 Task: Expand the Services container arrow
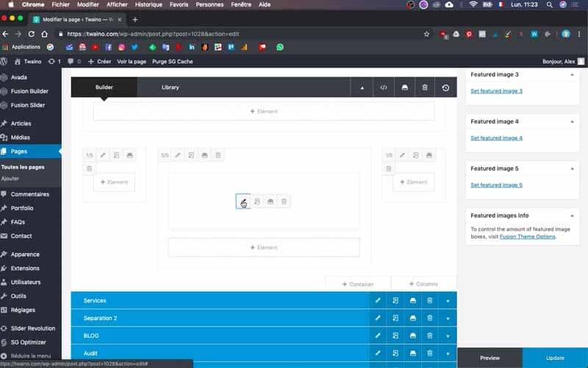click(448, 301)
